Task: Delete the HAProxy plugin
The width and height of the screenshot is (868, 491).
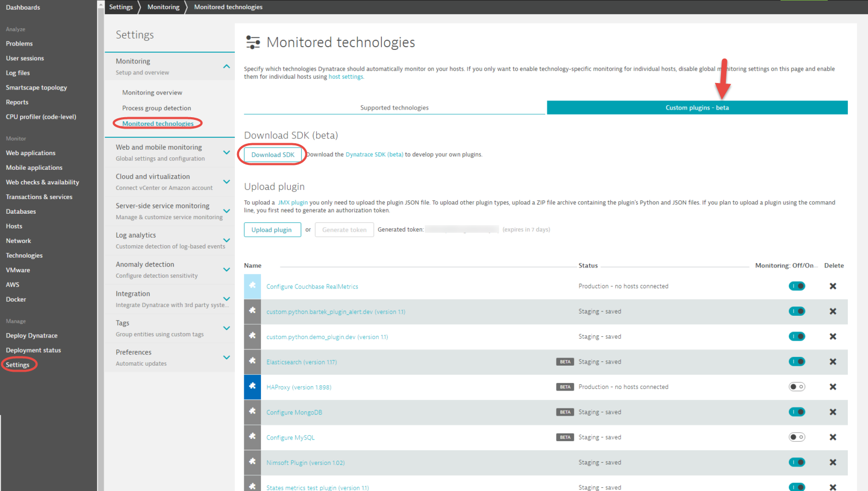Action: tap(833, 387)
